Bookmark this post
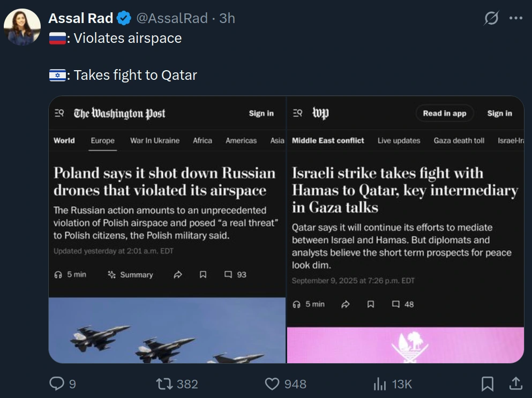The width and height of the screenshot is (532, 398). (487, 384)
